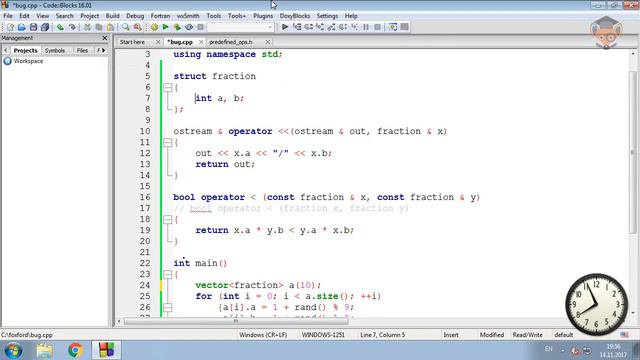This screenshot has width=640, height=360.
Task: Show the next Management tabs with the right arrow
Action: click(104, 50)
